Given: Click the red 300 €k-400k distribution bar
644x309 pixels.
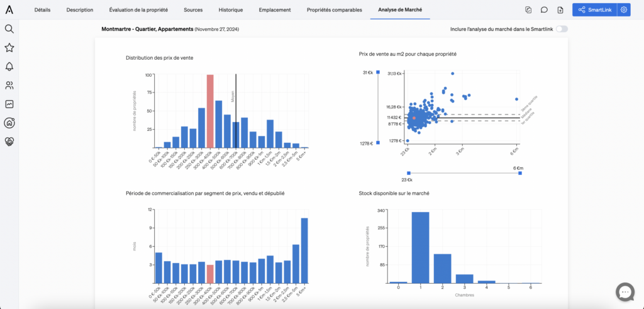Looking at the screenshot, I should [x=210, y=111].
